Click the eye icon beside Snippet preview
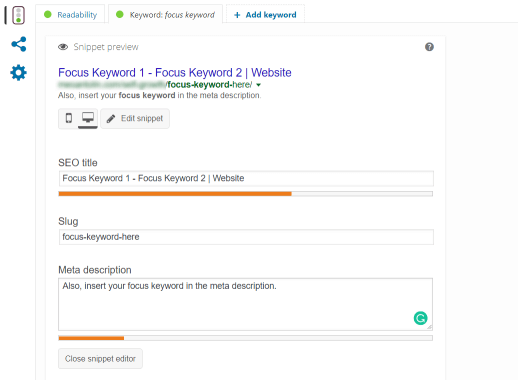 pyautogui.click(x=63, y=47)
